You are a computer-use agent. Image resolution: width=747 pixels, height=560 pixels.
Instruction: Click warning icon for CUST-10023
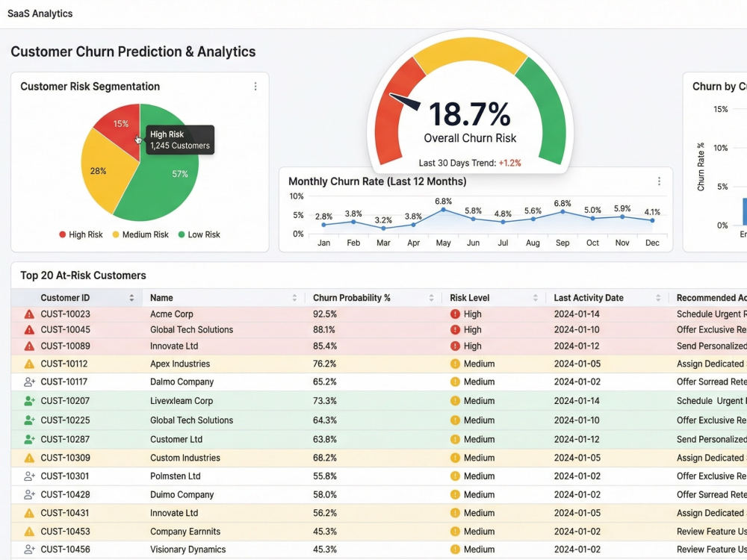click(29, 314)
